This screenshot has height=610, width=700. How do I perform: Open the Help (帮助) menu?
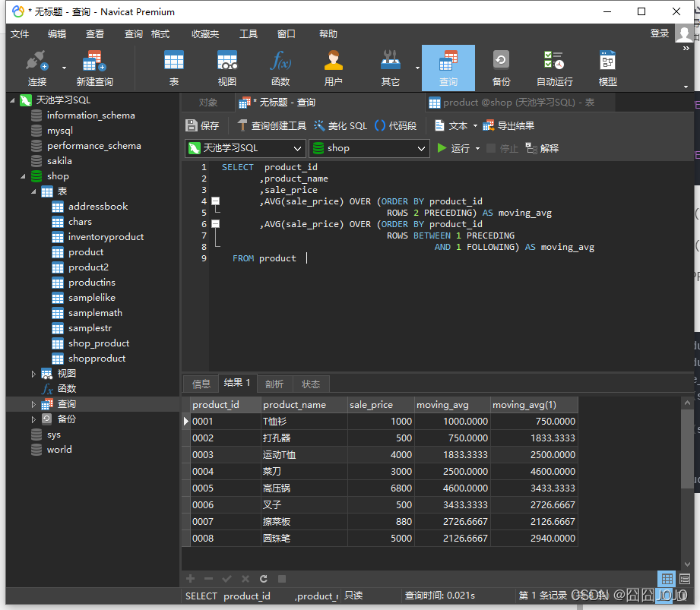click(x=328, y=34)
